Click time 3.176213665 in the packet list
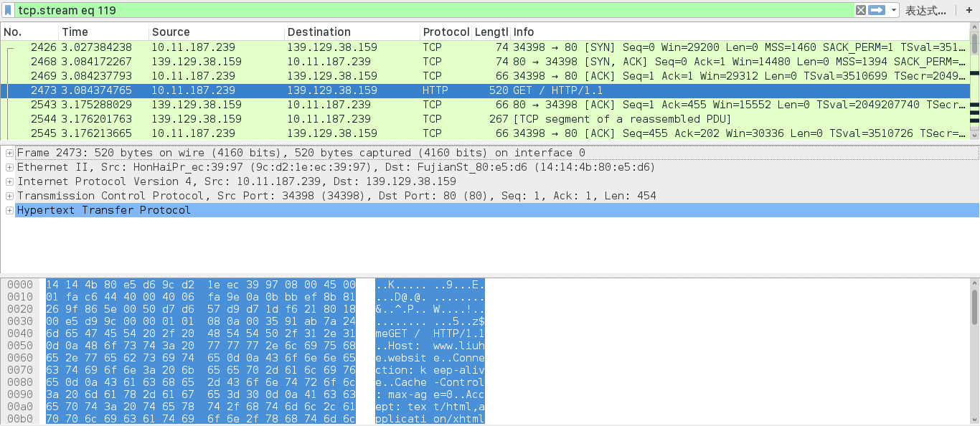This screenshot has height=426, width=980. [x=97, y=133]
